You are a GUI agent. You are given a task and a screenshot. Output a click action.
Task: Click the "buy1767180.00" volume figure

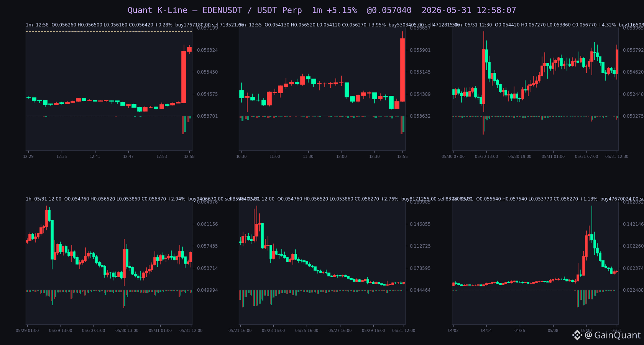[x=193, y=25]
